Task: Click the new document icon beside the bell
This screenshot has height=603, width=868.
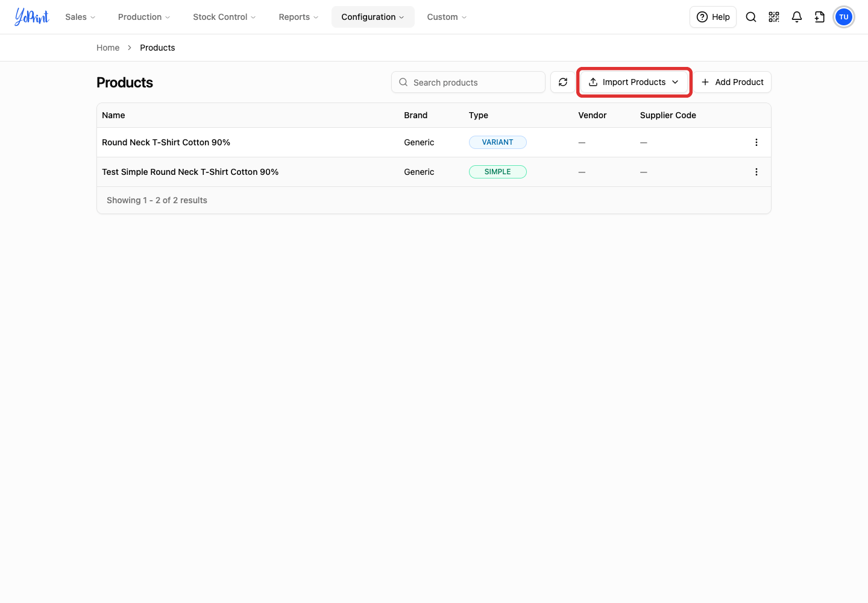Action: pyautogui.click(x=820, y=17)
